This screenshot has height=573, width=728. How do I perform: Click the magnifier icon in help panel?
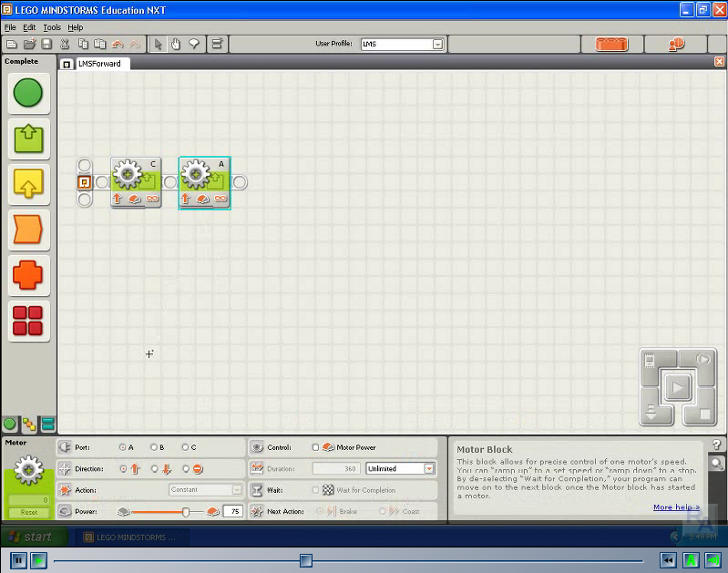click(x=717, y=463)
